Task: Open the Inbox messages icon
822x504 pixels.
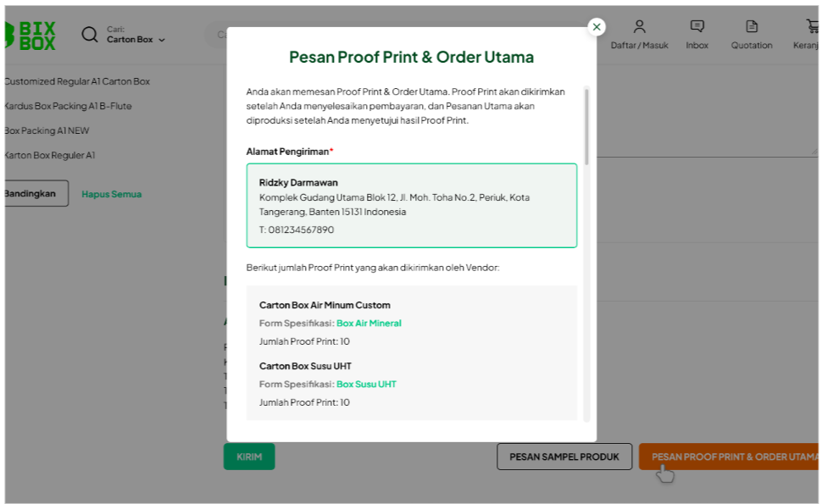Action: click(697, 27)
